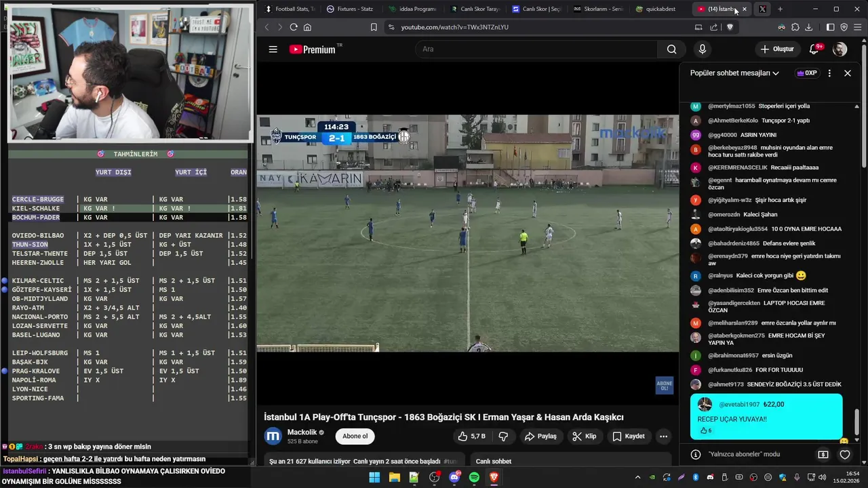Reload the page in the browser
The image size is (868, 488).
point(294,27)
